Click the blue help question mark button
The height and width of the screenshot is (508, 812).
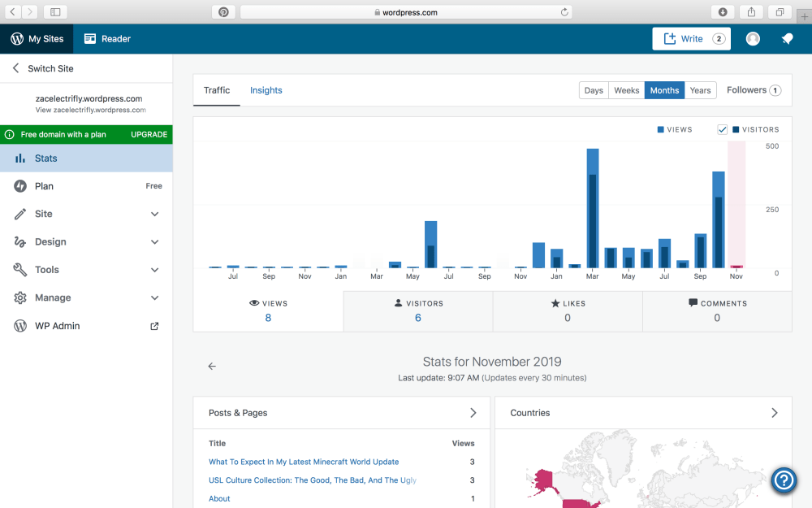[784, 480]
